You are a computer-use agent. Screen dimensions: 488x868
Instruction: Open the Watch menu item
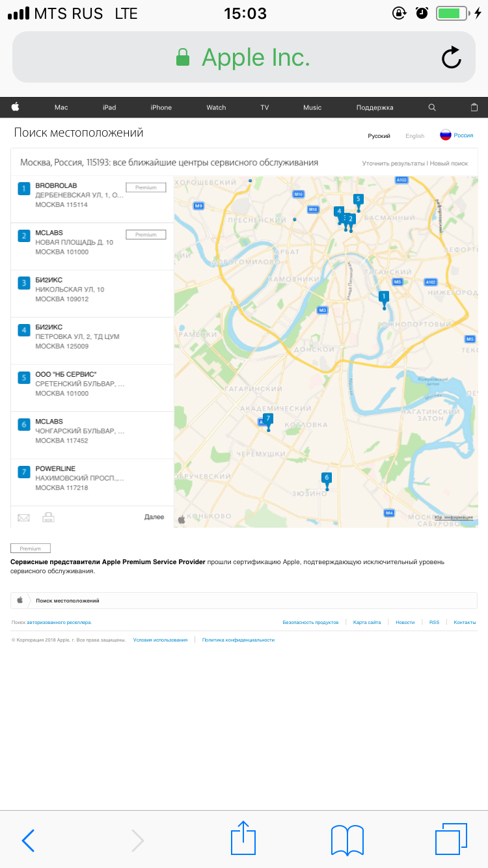coord(217,107)
